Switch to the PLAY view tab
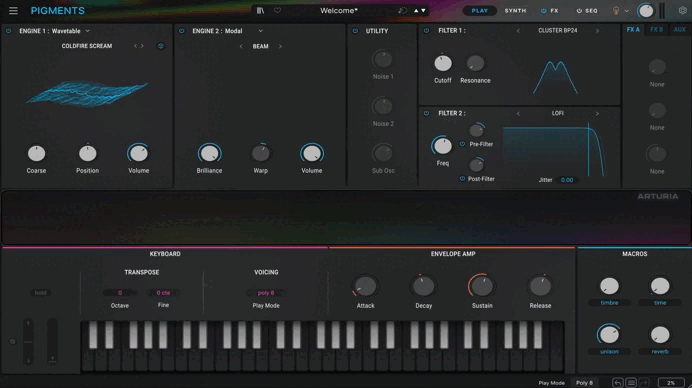The image size is (692, 388). click(x=480, y=11)
